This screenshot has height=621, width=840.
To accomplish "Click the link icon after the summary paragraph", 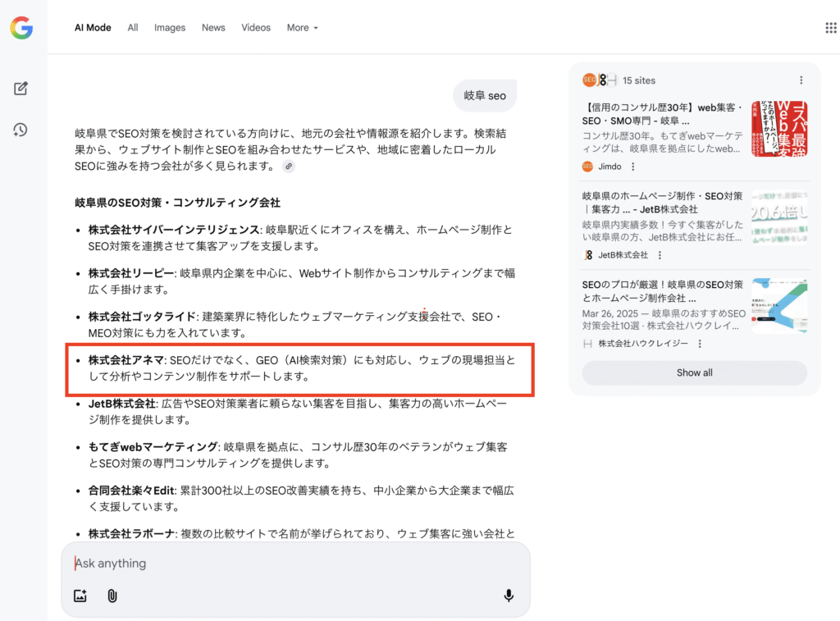I will [x=288, y=167].
